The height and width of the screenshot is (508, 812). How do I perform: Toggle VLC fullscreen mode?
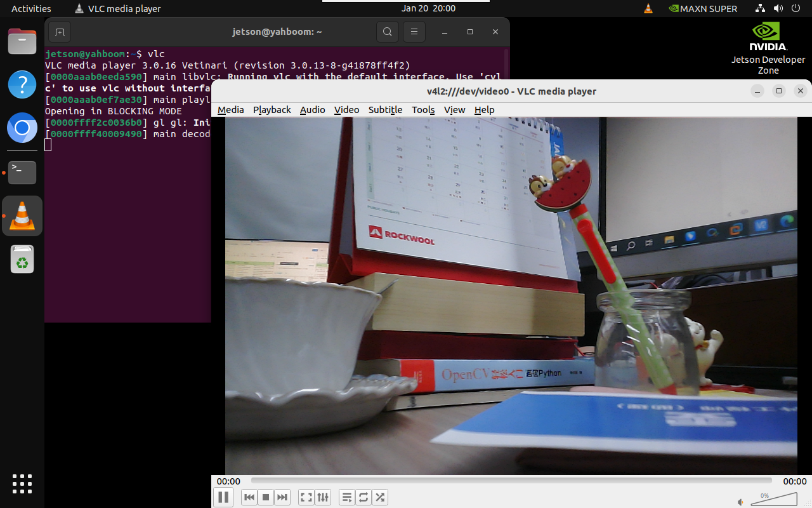point(306,497)
